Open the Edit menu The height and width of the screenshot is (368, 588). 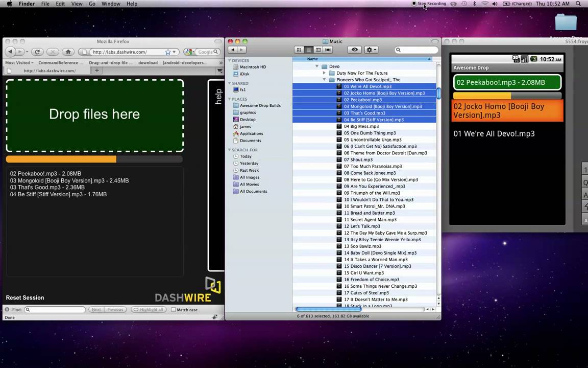click(60, 4)
